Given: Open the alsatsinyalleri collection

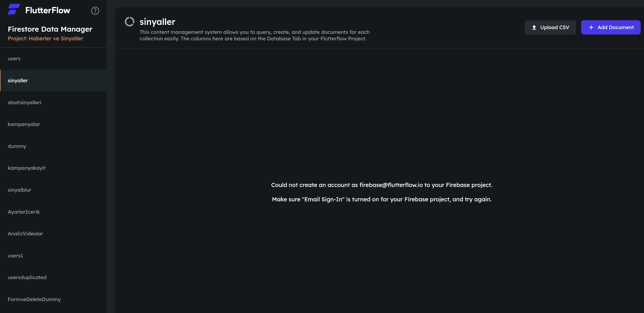Looking at the screenshot, I should point(53,102).
